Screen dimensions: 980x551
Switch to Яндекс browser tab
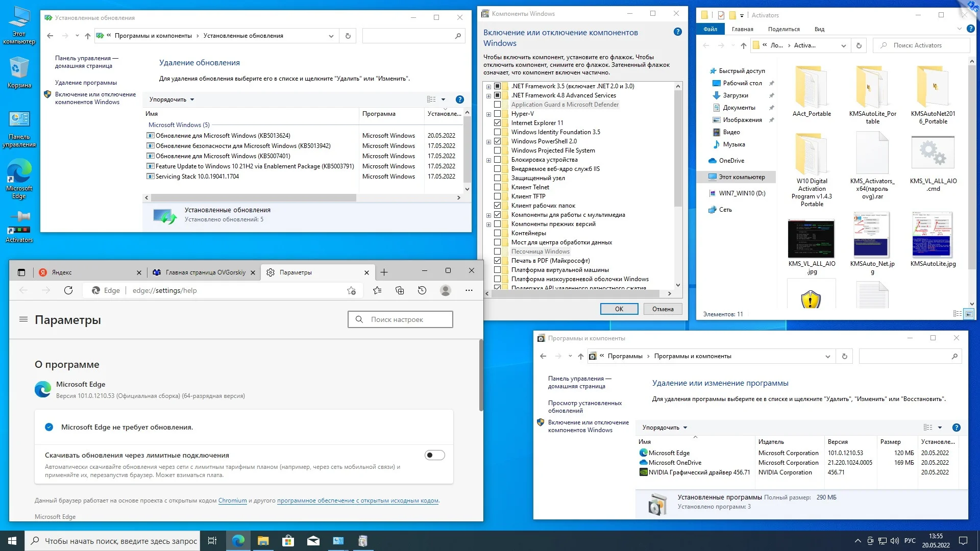[90, 272]
